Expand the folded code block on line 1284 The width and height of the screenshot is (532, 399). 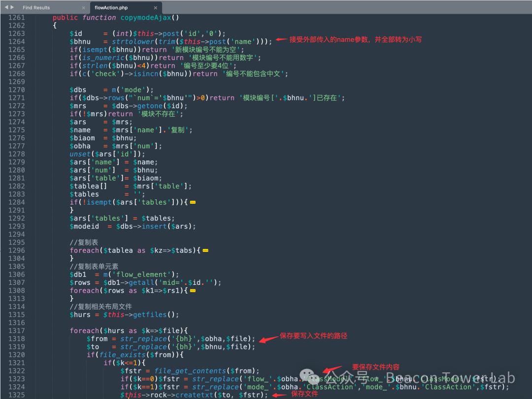point(193,202)
